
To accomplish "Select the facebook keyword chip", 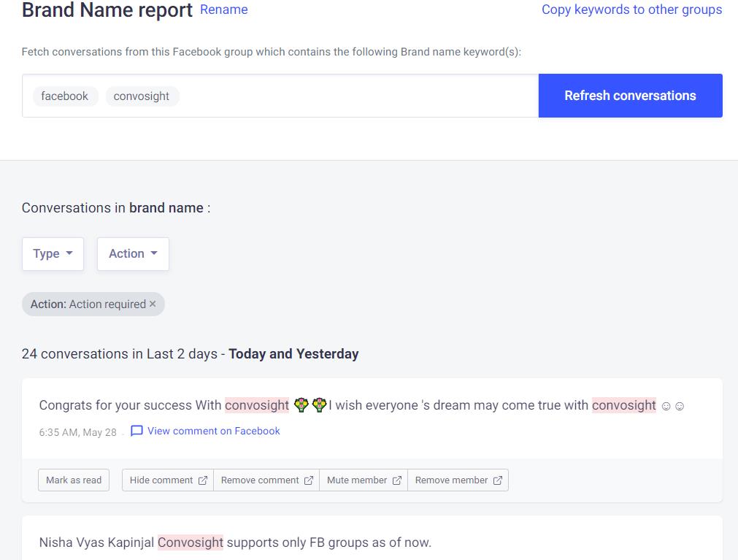I will click(x=65, y=96).
